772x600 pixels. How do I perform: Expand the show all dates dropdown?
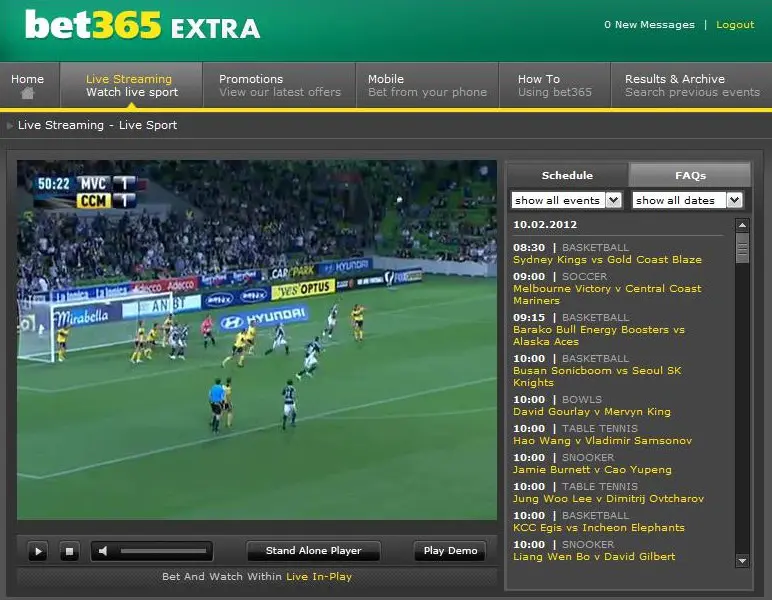687,200
